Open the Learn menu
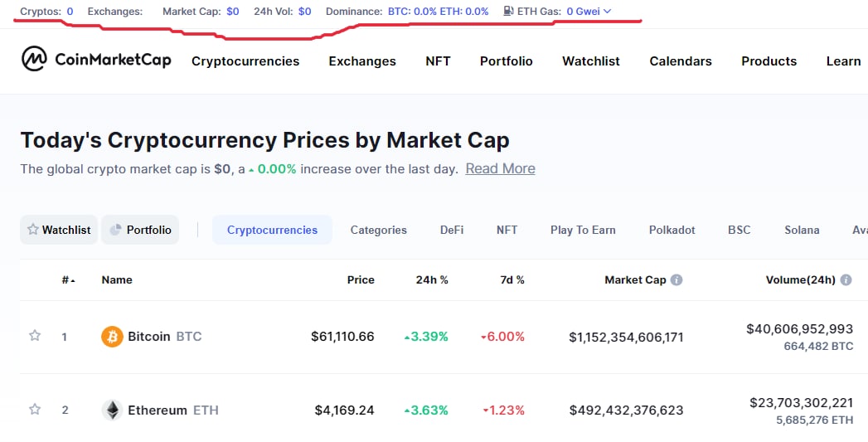Image resolution: width=868 pixels, height=442 pixels. [844, 61]
